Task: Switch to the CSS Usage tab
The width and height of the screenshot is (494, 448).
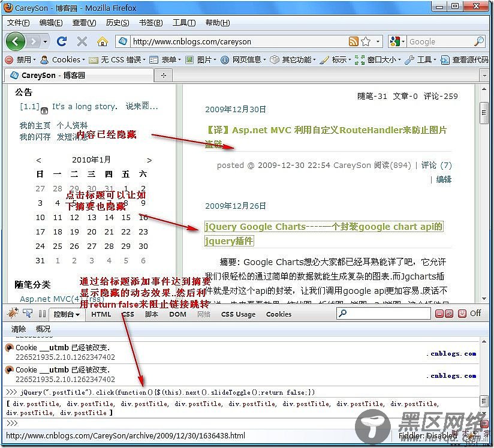Action: point(238,314)
